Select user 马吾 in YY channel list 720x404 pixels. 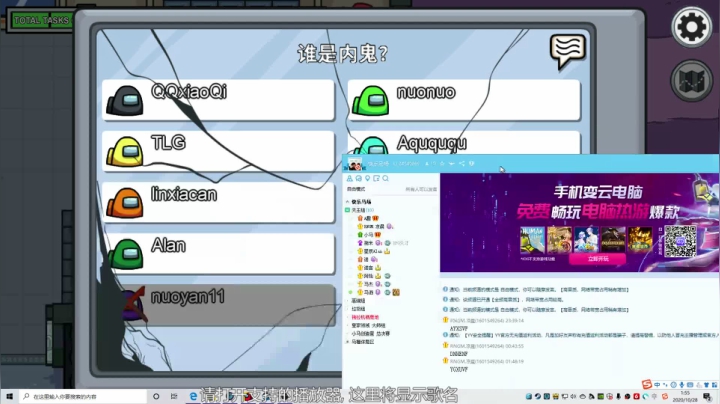369,292
